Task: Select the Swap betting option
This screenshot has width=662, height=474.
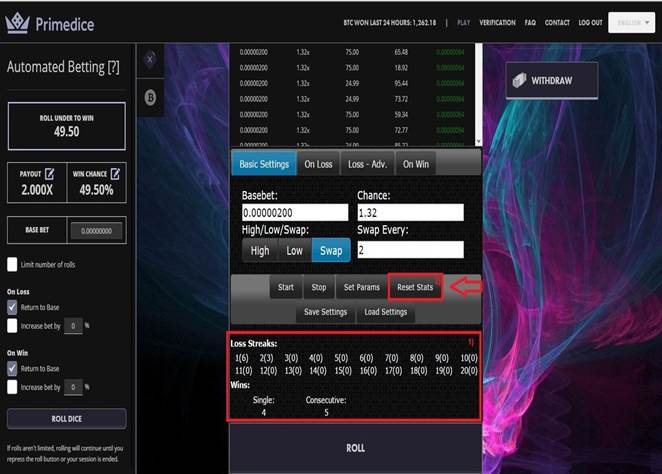Action: [x=330, y=250]
